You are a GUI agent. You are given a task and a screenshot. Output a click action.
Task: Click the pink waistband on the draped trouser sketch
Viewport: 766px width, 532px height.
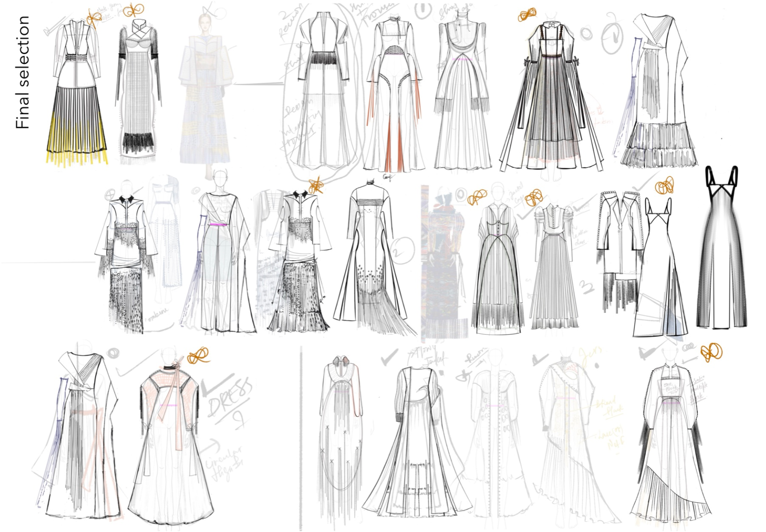(x=218, y=225)
